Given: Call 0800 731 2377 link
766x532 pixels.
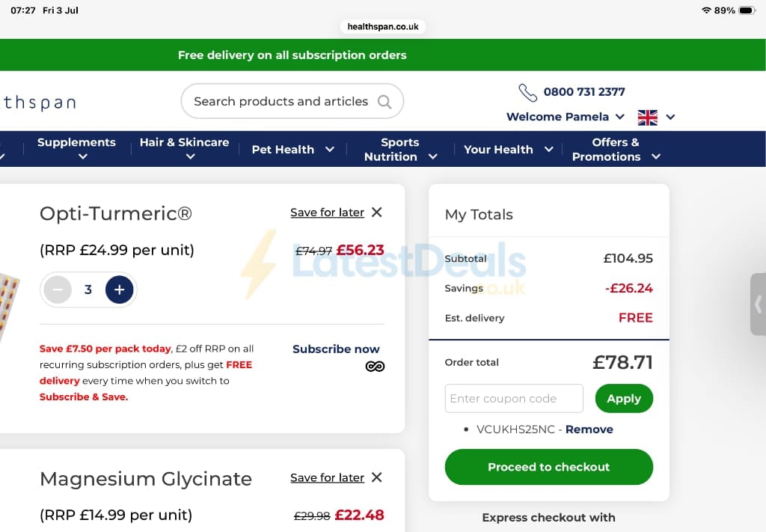Looking at the screenshot, I should click(584, 92).
